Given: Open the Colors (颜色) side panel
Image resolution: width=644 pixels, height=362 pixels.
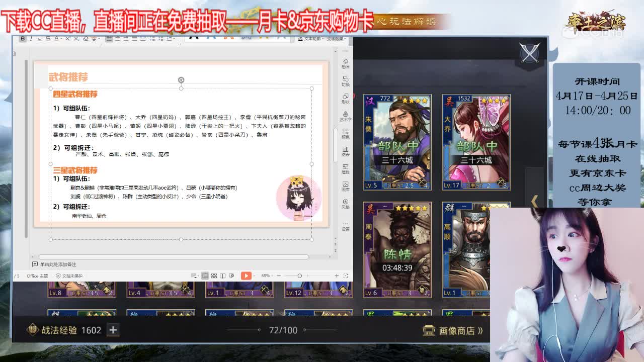Looking at the screenshot, I should coord(346,134).
